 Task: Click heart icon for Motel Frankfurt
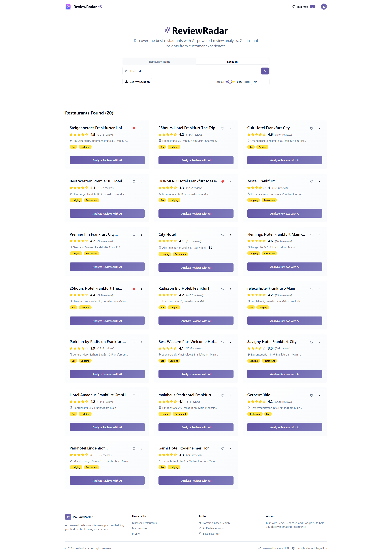[x=311, y=182]
